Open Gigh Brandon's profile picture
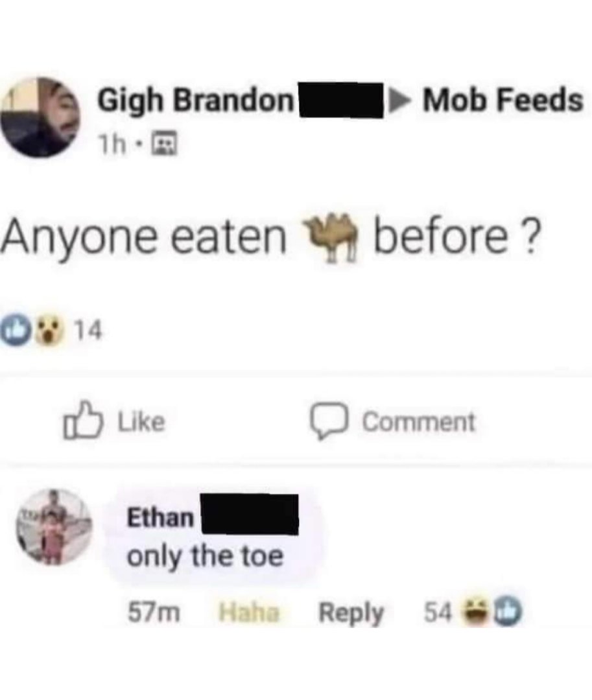Screen dimensions: 592x700 40,117
